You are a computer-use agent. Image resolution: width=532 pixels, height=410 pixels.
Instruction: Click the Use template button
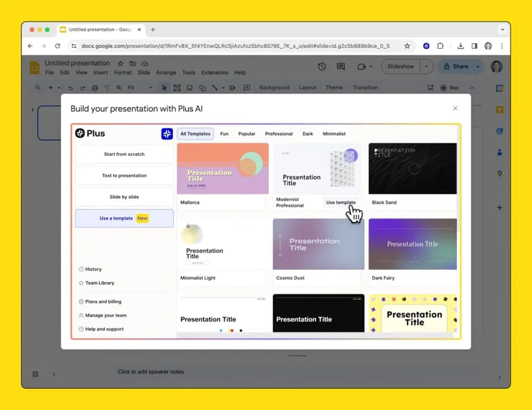pyautogui.click(x=341, y=202)
